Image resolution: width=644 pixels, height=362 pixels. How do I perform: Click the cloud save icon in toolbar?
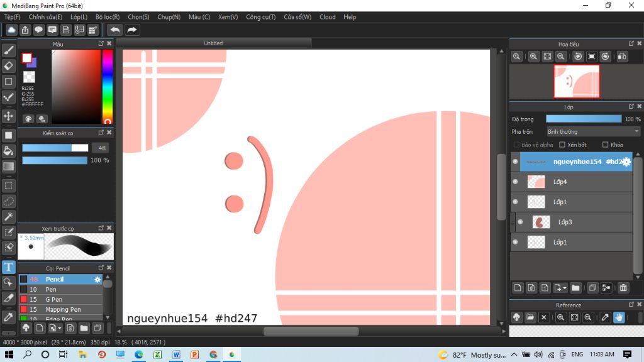[11, 30]
